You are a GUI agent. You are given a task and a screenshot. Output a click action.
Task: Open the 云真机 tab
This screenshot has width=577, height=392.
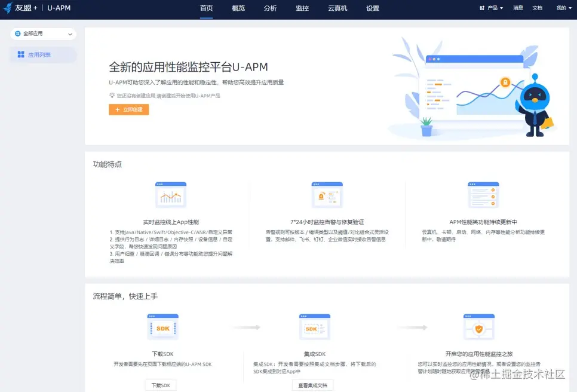pyautogui.click(x=337, y=8)
